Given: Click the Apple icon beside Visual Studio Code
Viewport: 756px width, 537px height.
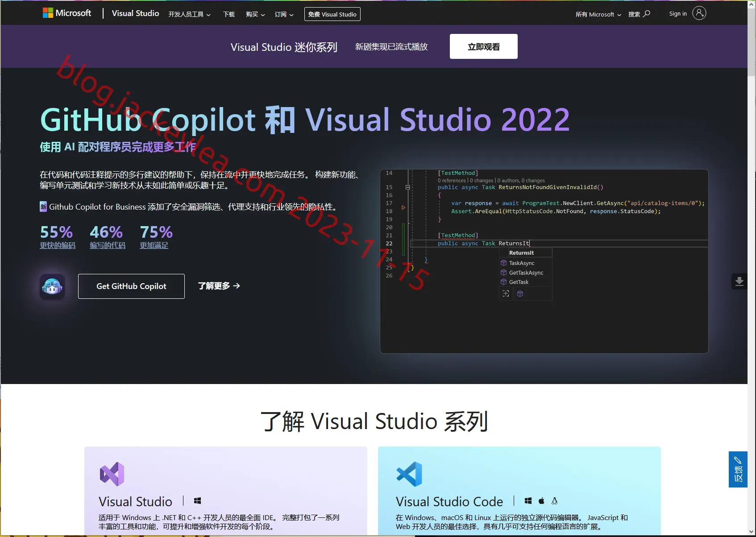Looking at the screenshot, I should [x=541, y=501].
